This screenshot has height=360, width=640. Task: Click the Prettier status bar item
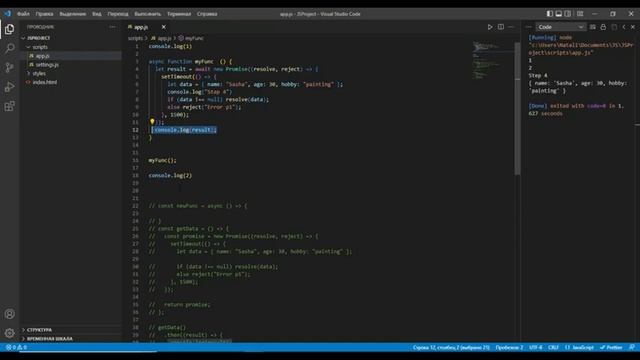point(611,347)
